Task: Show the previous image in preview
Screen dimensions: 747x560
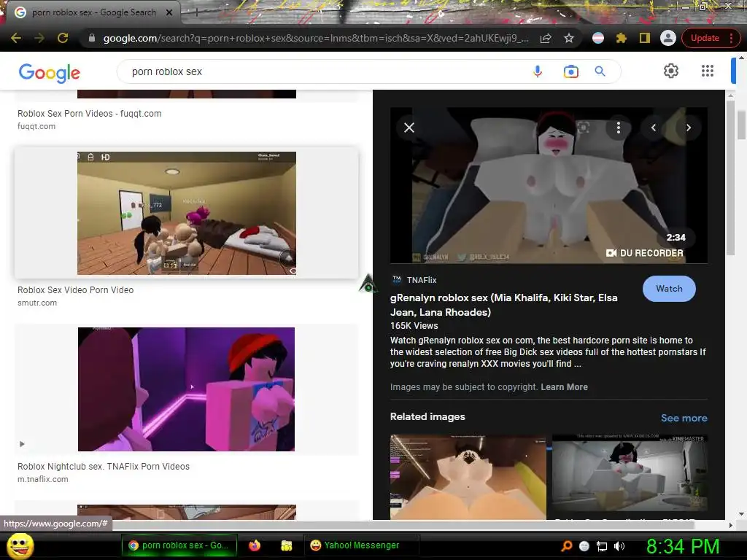Action: pos(654,128)
